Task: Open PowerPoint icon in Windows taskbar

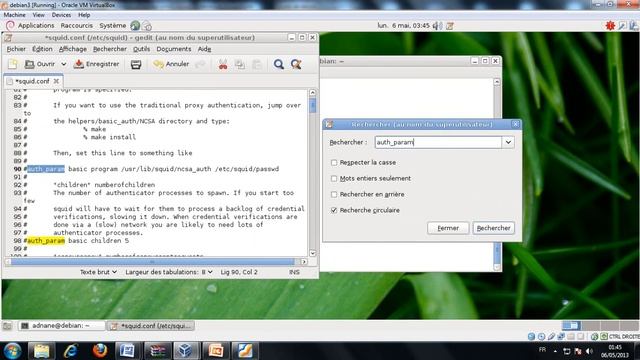Action: (216, 351)
